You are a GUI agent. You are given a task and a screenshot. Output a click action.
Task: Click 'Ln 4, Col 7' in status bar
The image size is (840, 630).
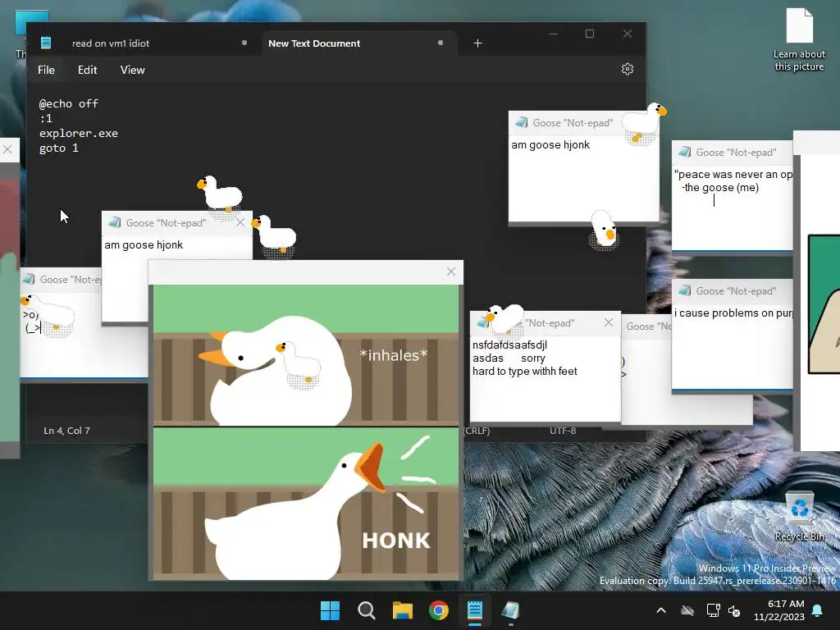[x=67, y=431]
